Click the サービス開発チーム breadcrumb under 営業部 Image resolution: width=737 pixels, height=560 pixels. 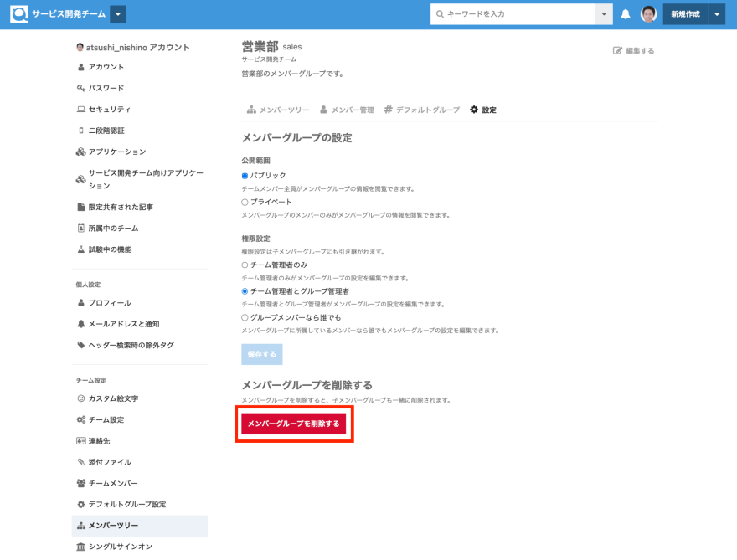[x=269, y=59]
